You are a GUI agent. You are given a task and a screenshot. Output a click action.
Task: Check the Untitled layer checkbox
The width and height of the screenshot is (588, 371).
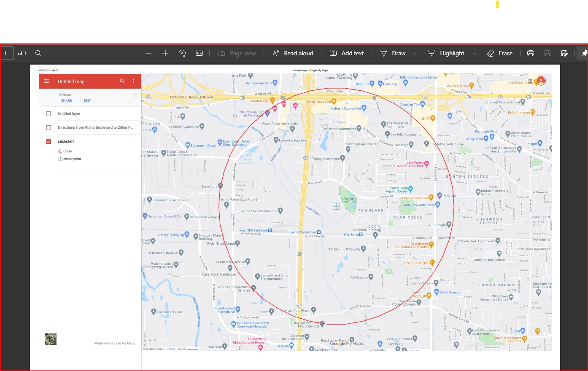click(x=49, y=114)
